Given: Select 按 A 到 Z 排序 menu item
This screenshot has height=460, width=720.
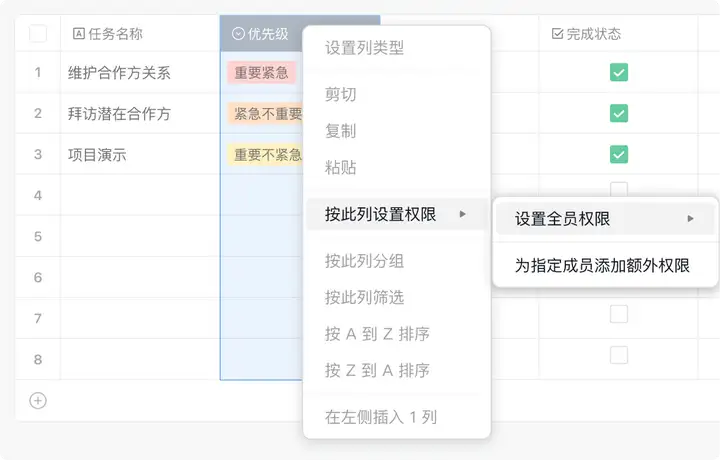Looking at the screenshot, I should [x=377, y=334].
